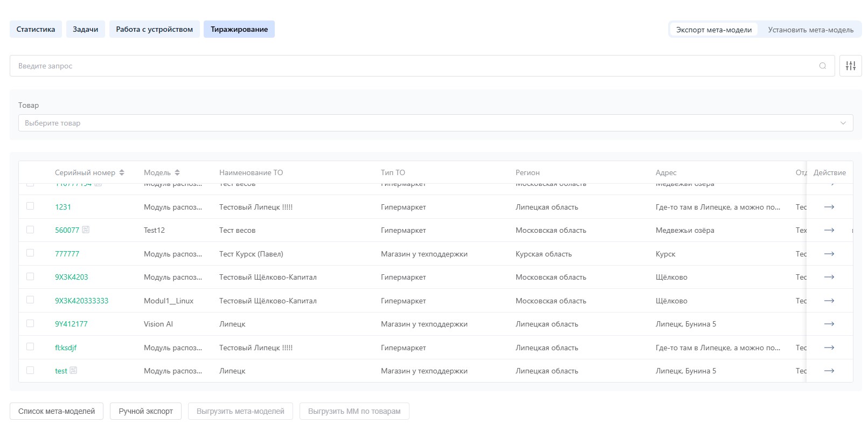Select the checkbox for row 9X3K4203

30,276
